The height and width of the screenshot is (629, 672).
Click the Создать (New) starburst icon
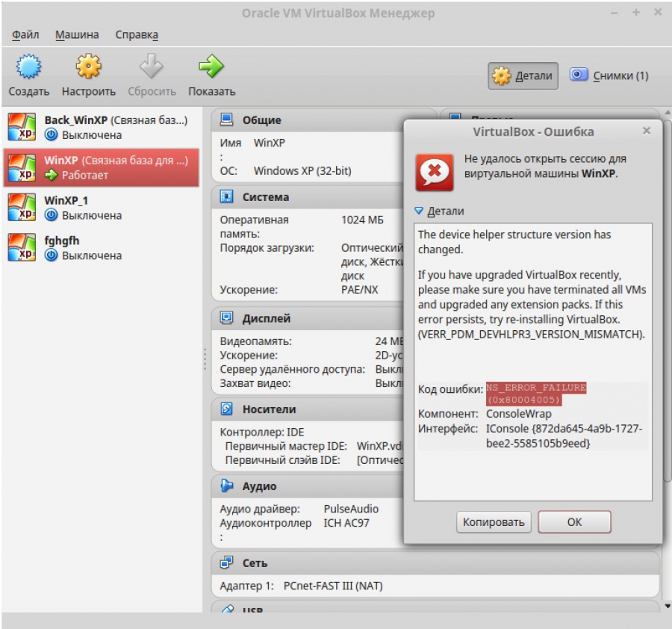pyautogui.click(x=28, y=66)
